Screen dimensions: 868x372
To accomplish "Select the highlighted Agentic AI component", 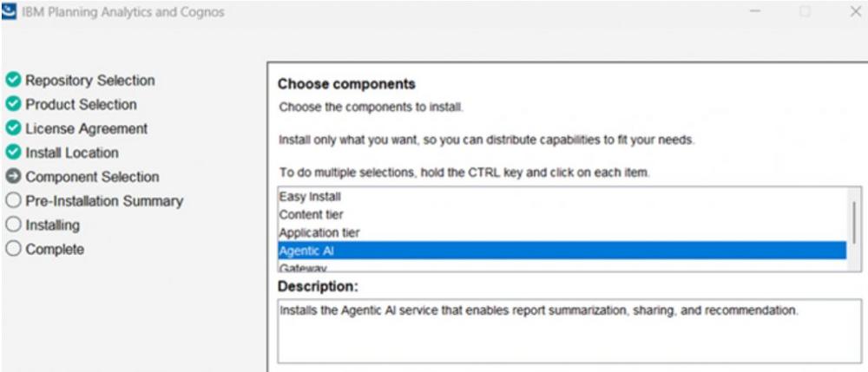I will point(562,251).
